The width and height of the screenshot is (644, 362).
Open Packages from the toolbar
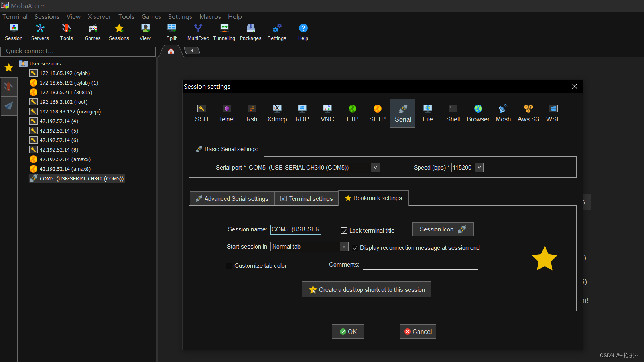pyautogui.click(x=251, y=32)
